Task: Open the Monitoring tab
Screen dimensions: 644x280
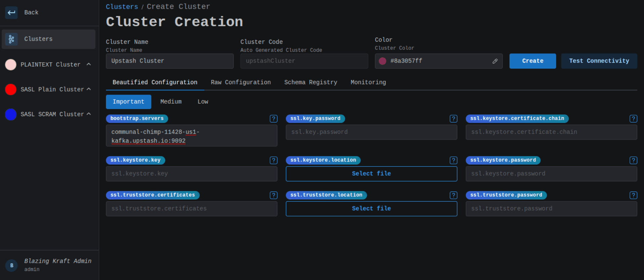Action: tap(368, 82)
